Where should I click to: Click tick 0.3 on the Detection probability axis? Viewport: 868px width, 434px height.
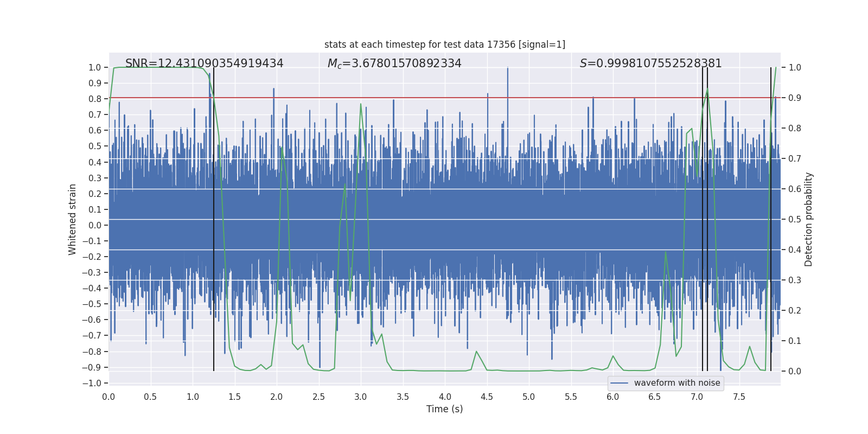coord(795,280)
